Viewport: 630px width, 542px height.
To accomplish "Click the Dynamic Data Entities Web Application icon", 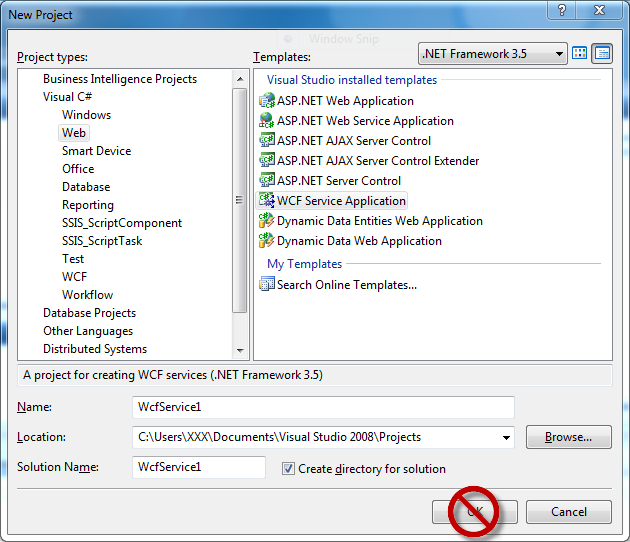I will click(267, 221).
